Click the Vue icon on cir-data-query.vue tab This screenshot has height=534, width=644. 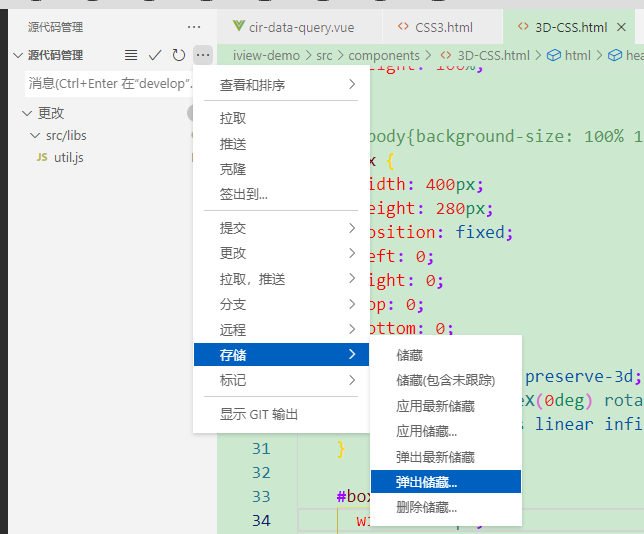[239, 26]
